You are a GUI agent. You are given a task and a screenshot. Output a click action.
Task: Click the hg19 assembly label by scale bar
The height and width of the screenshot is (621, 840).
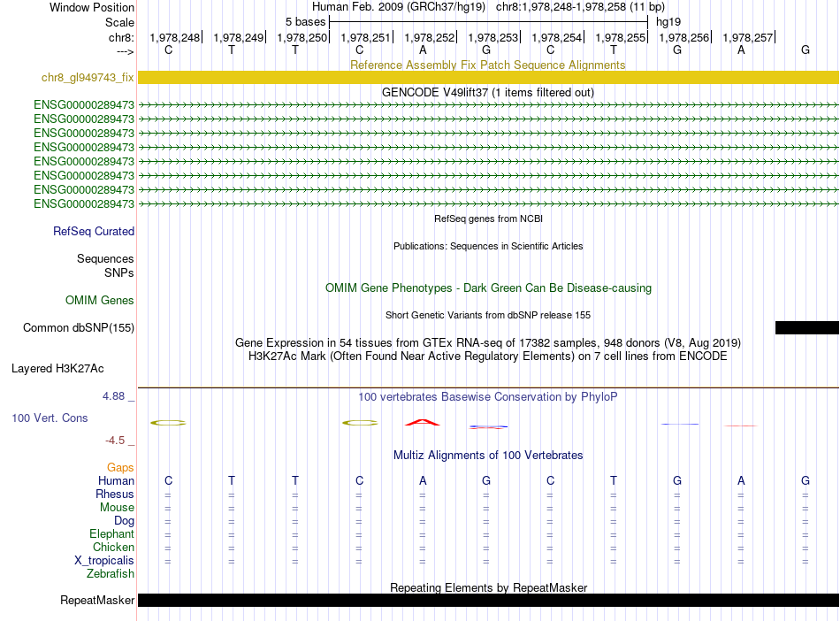click(668, 22)
